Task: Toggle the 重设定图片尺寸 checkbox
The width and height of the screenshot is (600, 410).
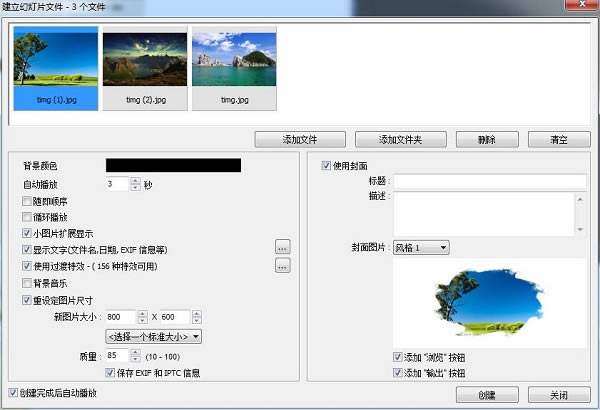Action: pyautogui.click(x=26, y=300)
